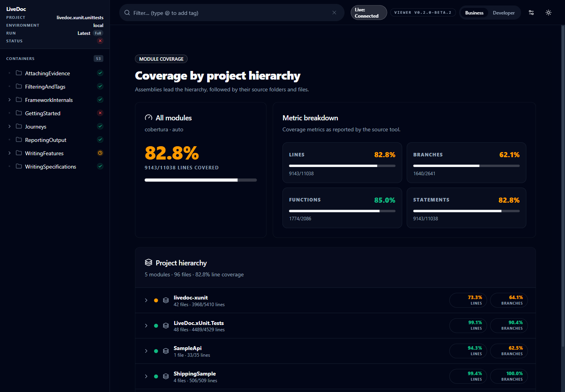This screenshot has height=392, width=565.
Task: Click the Functions 85.0% metric card
Action: point(342,208)
